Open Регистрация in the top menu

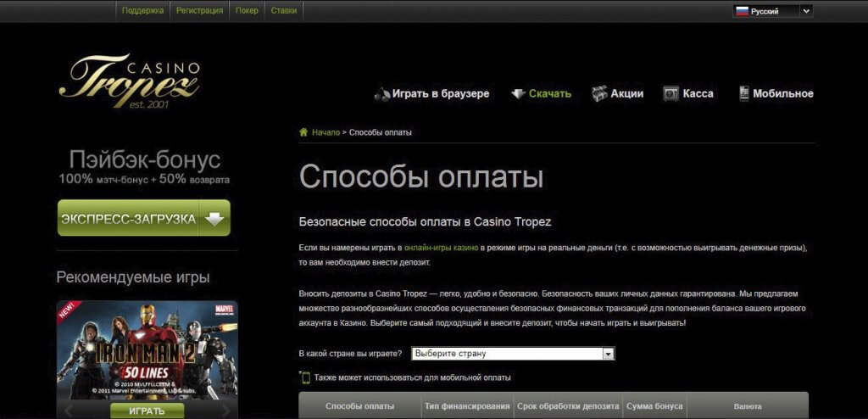click(x=199, y=11)
